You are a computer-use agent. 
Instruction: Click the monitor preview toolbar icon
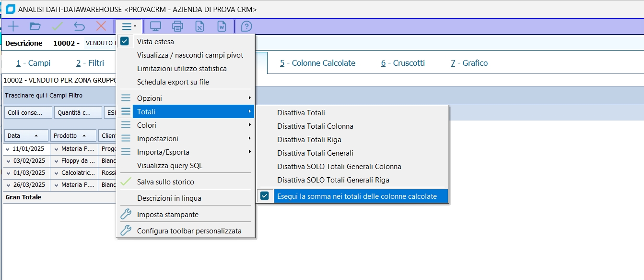tap(155, 26)
